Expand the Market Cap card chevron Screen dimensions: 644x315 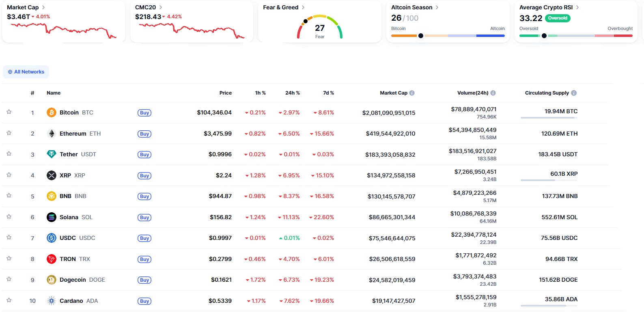point(43,7)
